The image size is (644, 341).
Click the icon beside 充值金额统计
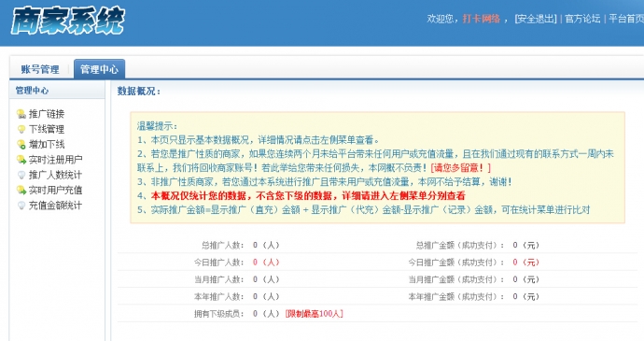coord(21,206)
